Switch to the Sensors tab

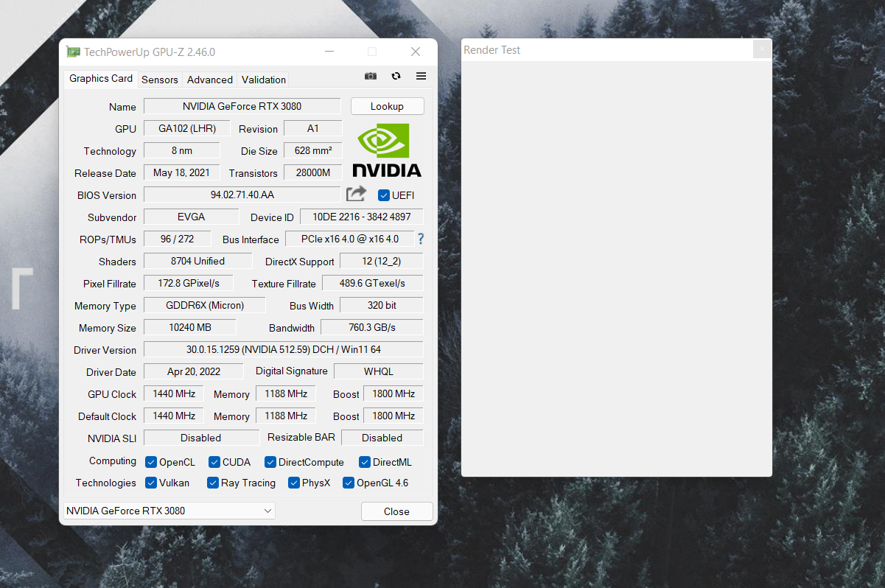coord(160,80)
